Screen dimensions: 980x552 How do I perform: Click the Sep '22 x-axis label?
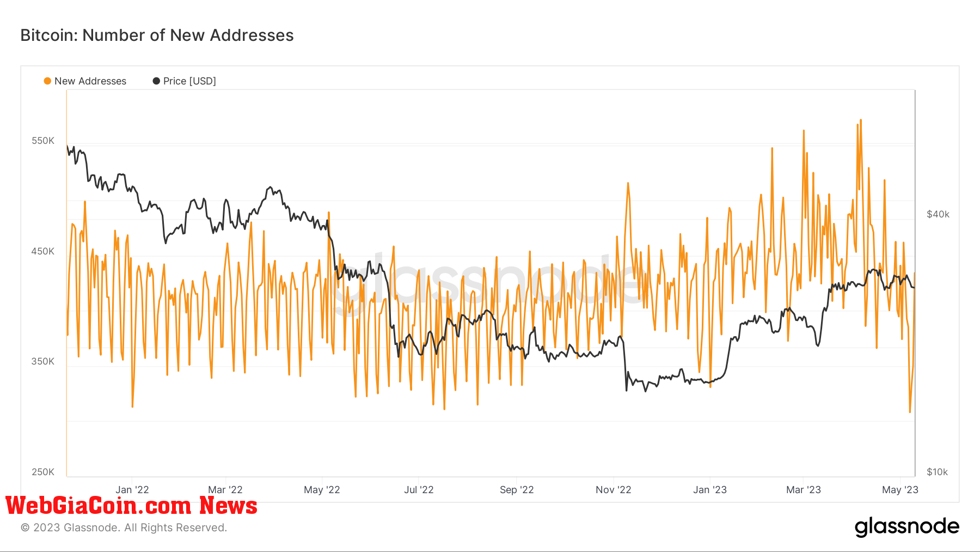tap(517, 490)
